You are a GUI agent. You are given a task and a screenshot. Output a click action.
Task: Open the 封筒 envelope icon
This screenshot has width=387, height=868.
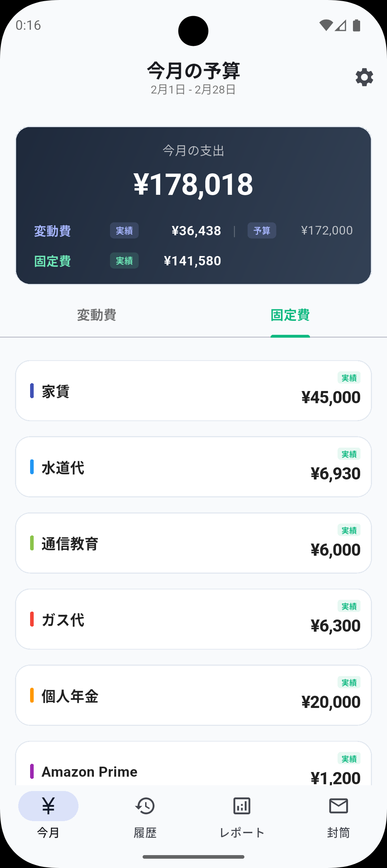point(338,806)
